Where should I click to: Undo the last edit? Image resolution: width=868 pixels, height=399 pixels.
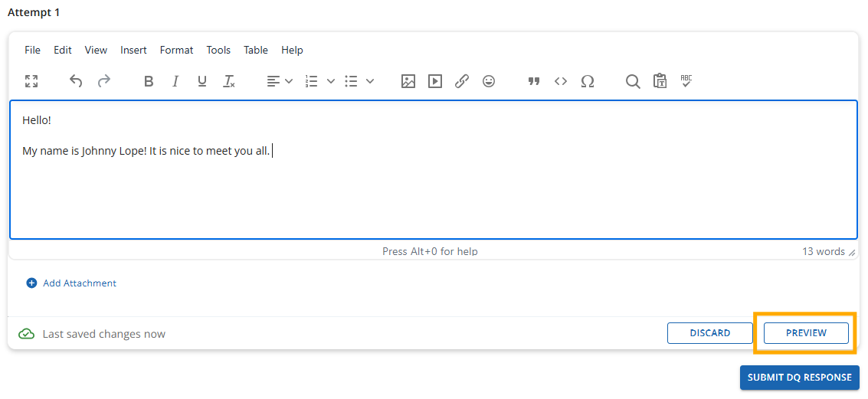(x=76, y=81)
